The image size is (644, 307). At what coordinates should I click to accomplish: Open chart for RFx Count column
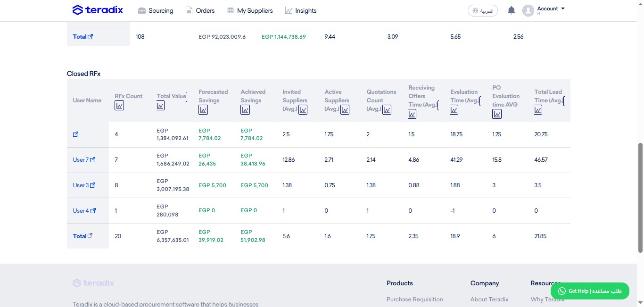pos(119,105)
